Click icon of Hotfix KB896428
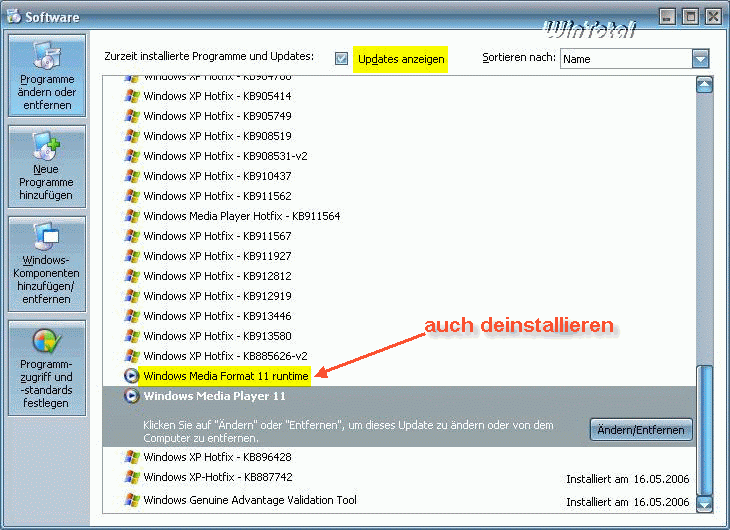 pyautogui.click(x=132, y=457)
